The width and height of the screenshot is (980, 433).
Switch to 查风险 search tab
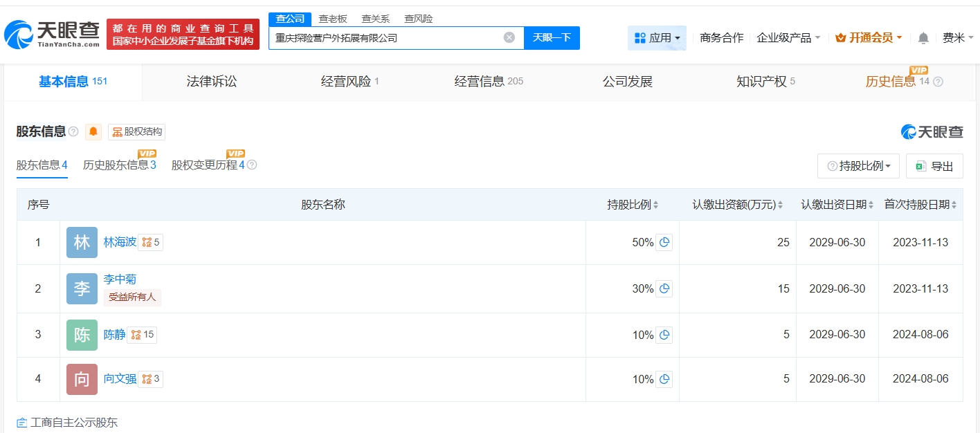tap(419, 19)
